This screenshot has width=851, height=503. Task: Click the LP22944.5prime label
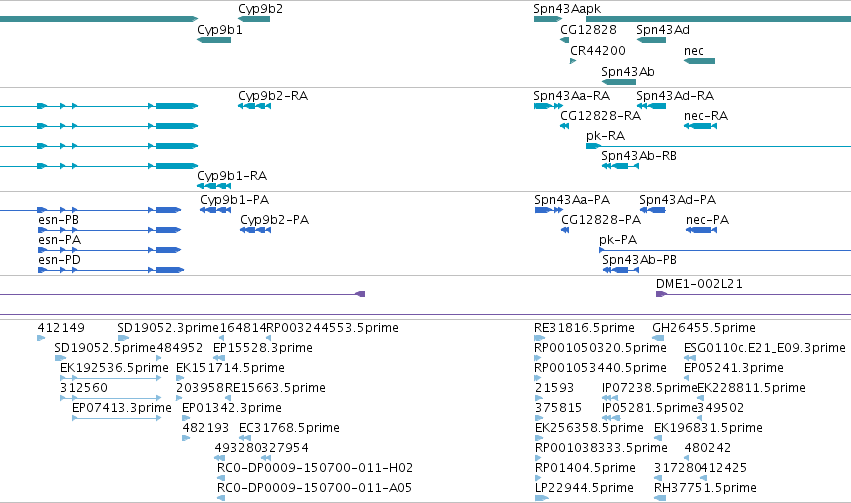(584, 488)
